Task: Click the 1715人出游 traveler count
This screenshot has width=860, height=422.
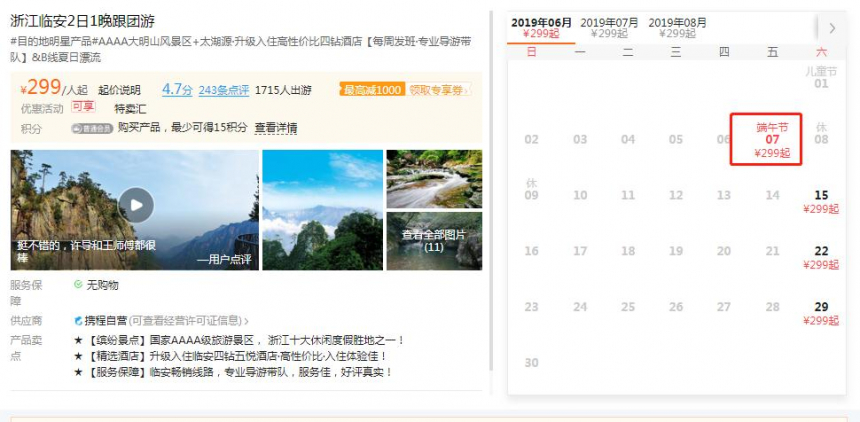Action: tap(283, 90)
